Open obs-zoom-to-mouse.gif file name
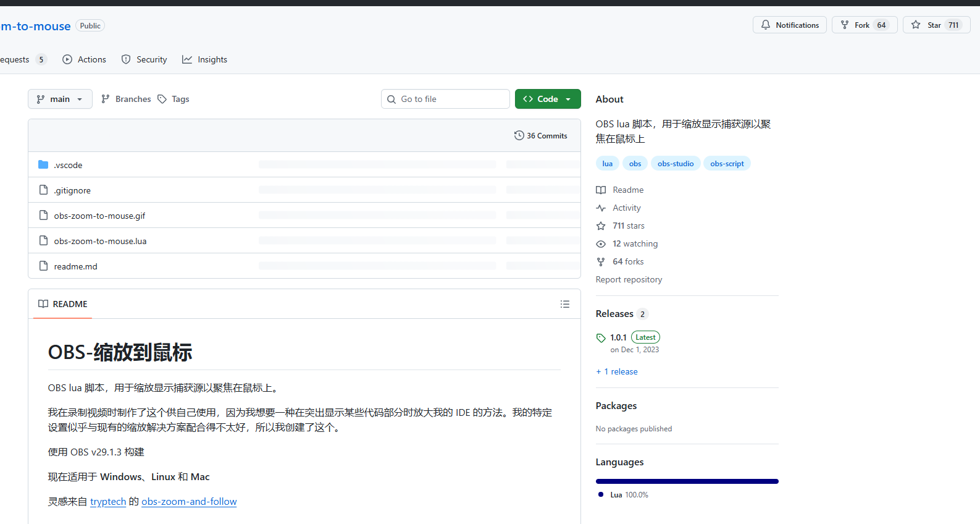This screenshot has width=980, height=524. pyautogui.click(x=99, y=216)
